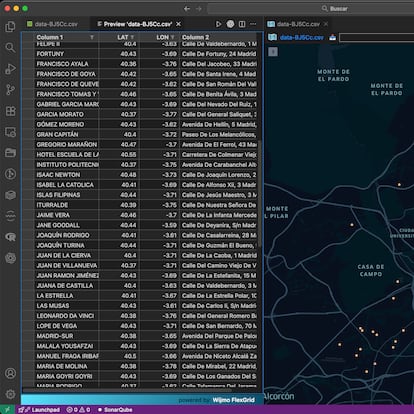The width and height of the screenshot is (414, 414).
Task: Open the remote window indicator in status bar
Action: point(7,410)
